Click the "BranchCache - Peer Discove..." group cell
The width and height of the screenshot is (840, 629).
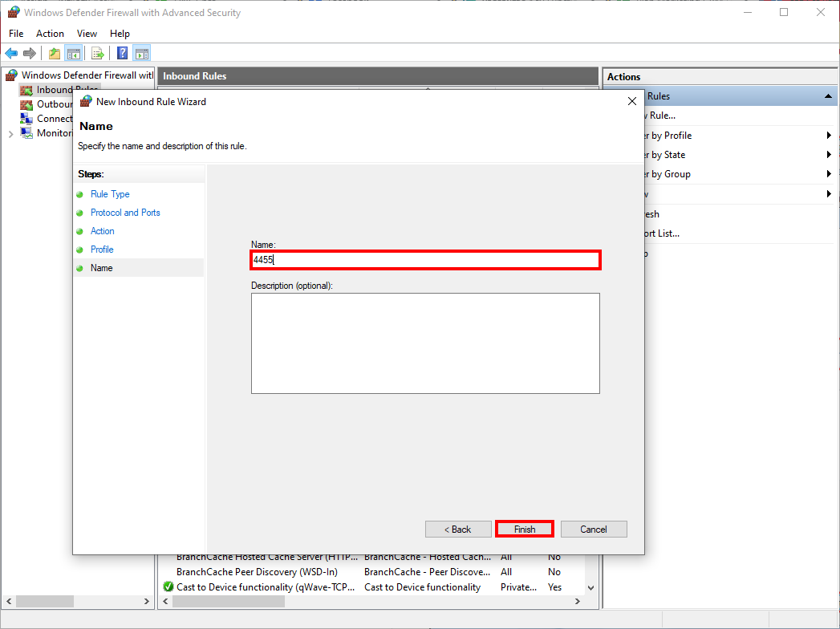(427, 572)
